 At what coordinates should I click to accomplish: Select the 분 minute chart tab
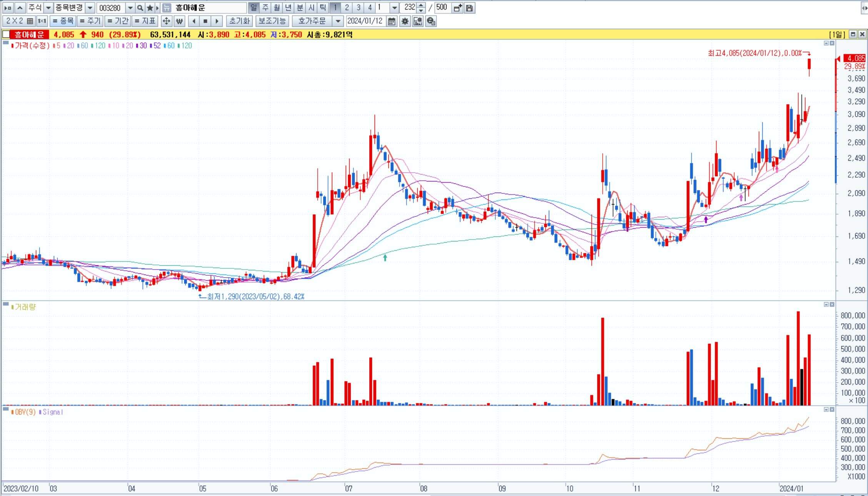pos(300,8)
